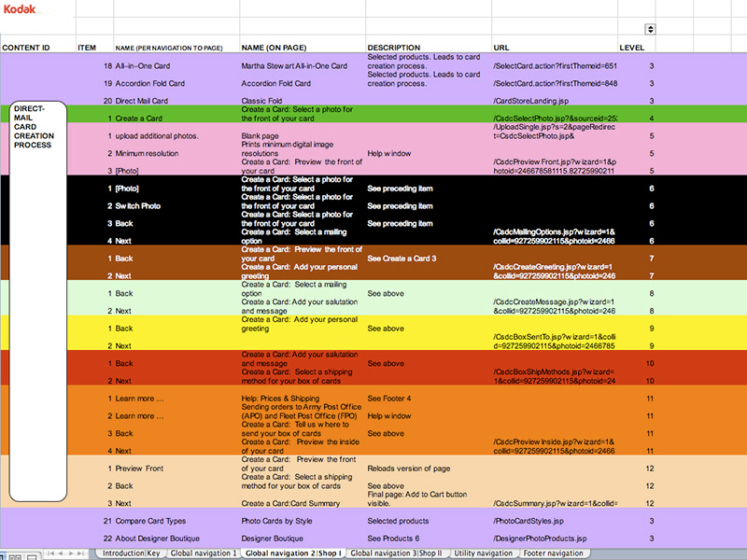Select the Blank page cell
Screen dimensions: 747x560
260,136
